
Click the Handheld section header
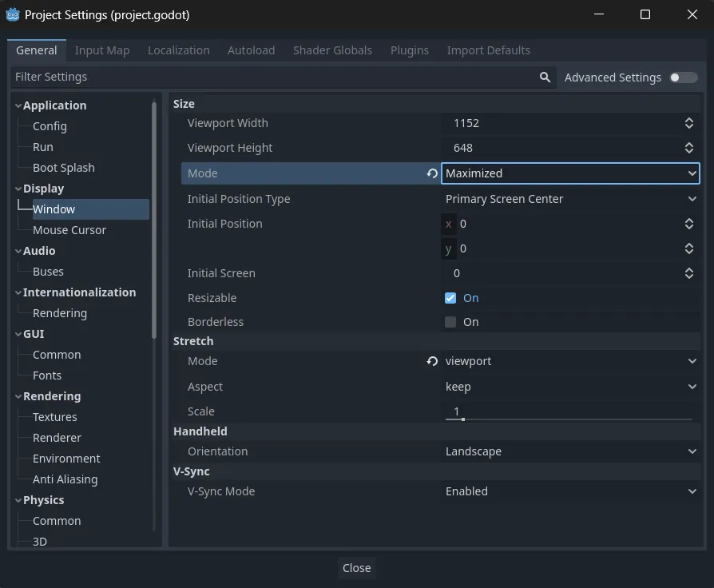click(x=436, y=431)
